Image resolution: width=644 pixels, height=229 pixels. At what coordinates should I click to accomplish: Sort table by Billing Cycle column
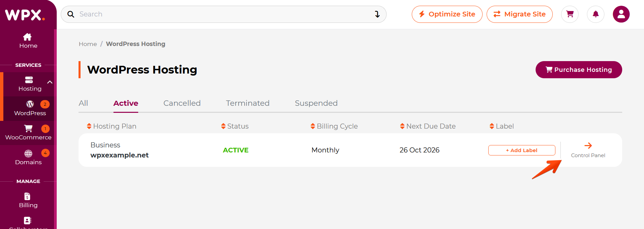click(334, 126)
